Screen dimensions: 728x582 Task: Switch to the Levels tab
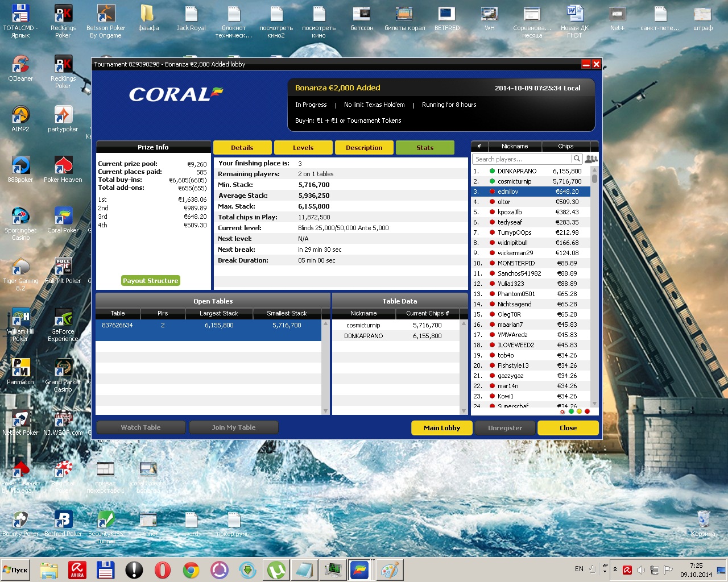click(303, 147)
